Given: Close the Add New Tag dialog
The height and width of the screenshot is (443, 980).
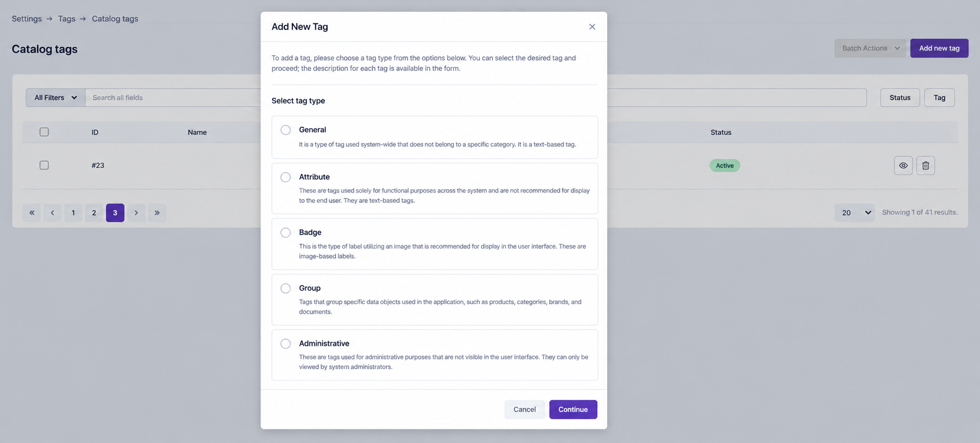Looking at the screenshot, I should [592, 26].
